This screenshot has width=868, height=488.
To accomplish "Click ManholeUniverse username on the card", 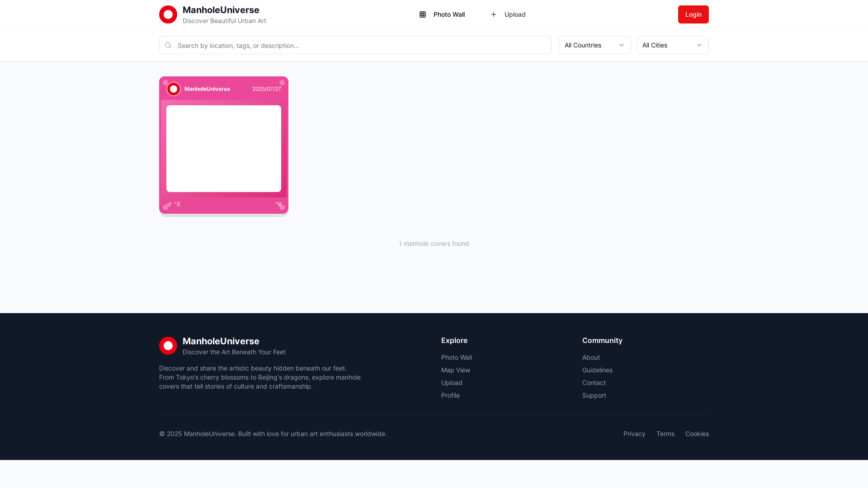I will pos(207,89).
